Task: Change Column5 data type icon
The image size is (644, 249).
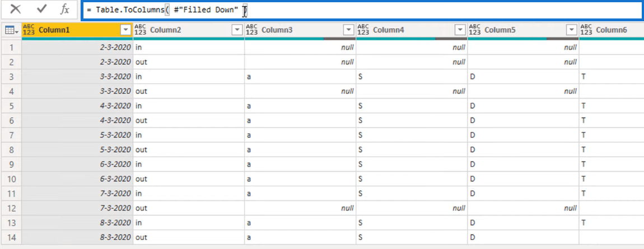Action: click(475, 30)
